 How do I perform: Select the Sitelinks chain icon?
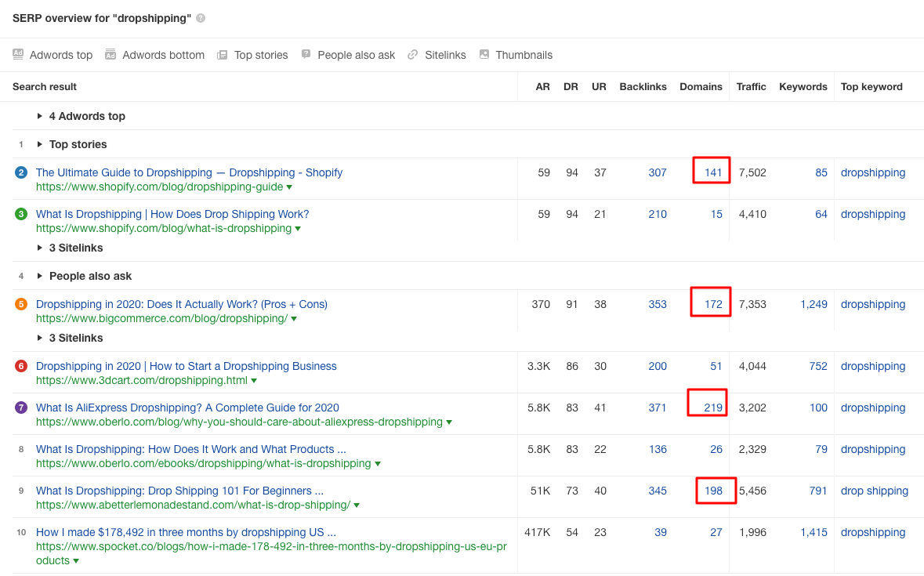[412, 55]
